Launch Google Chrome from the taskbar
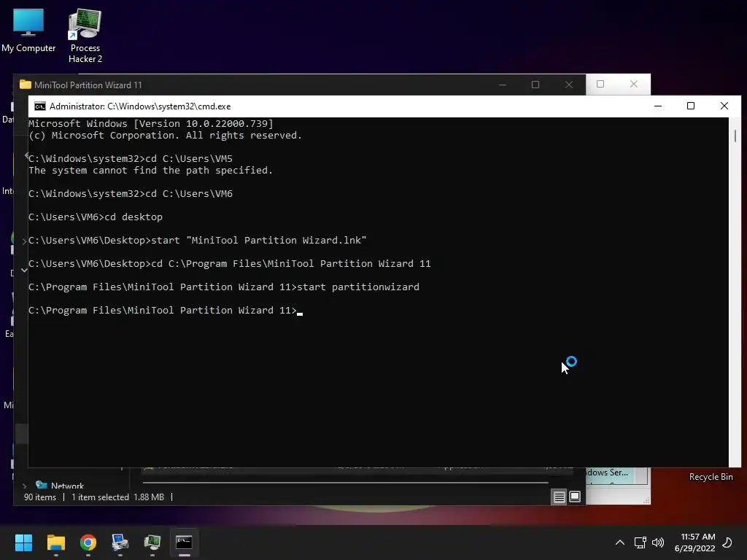747x560 pixels. [x=88, y=542]
